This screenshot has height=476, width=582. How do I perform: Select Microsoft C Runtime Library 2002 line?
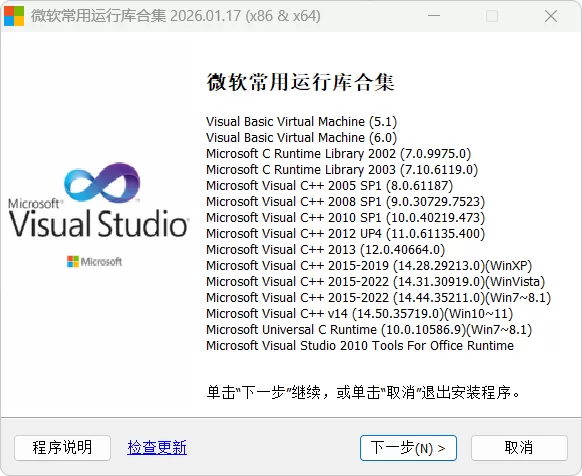point(339,153)
